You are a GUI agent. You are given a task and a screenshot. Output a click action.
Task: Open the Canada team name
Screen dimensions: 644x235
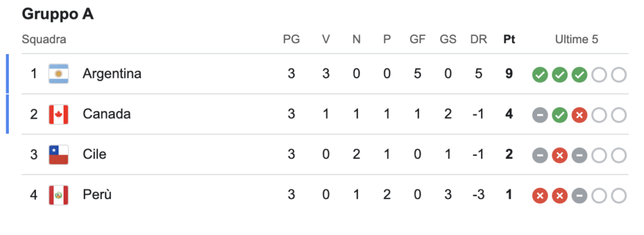tap(107, 114)
